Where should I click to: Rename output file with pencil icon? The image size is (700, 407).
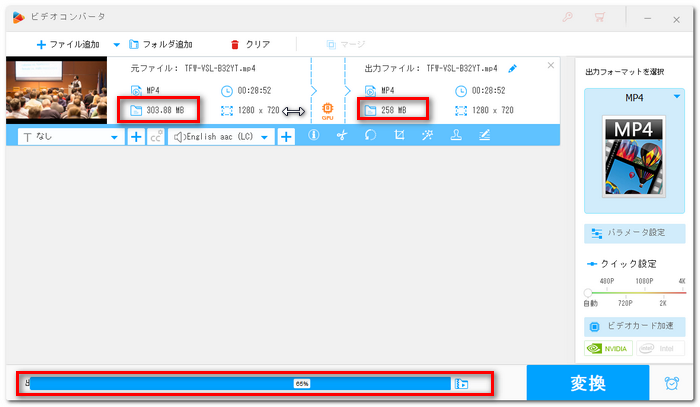tap(513, 68)
